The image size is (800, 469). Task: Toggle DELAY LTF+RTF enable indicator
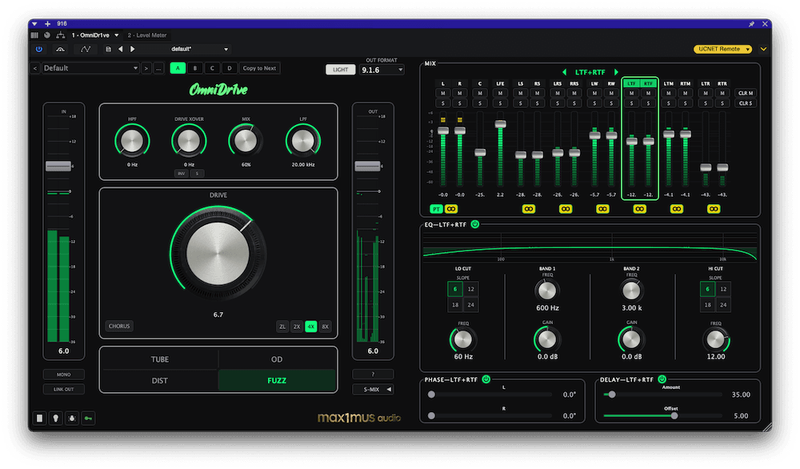[662, 379]
